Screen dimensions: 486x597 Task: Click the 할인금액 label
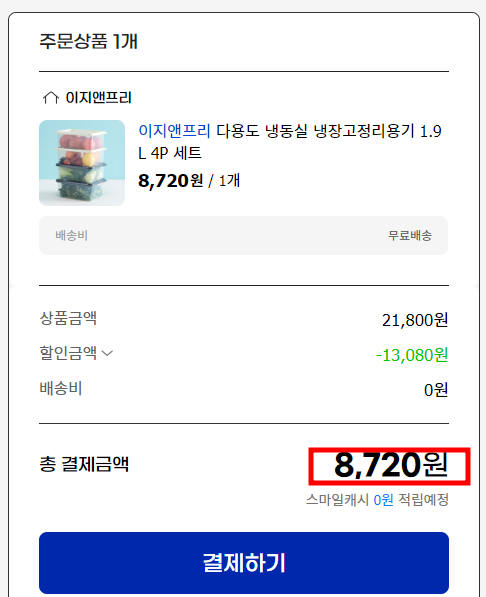pyautogui.click(x=68, y=353)
